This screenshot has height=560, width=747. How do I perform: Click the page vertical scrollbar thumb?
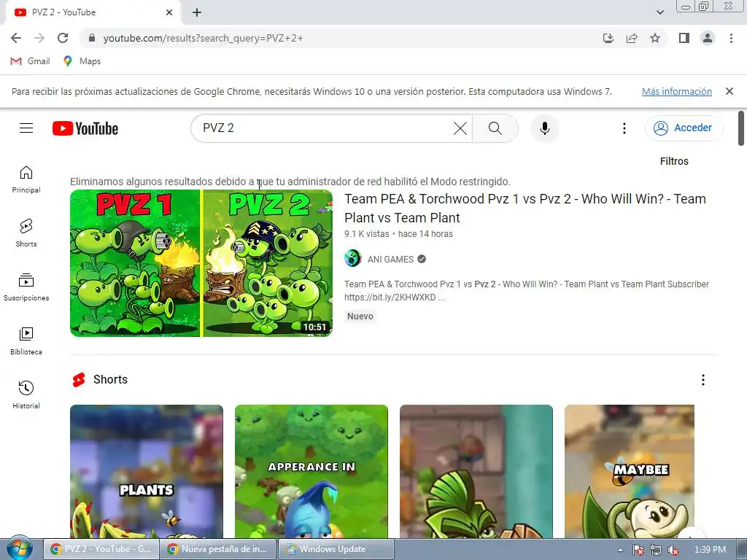741,128
